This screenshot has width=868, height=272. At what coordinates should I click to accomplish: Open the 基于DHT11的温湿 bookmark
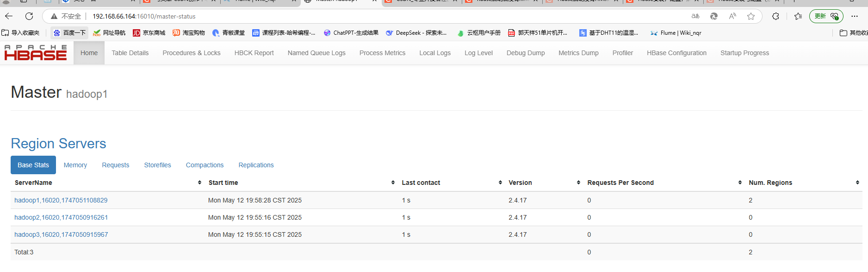click(x=608, y=33)
